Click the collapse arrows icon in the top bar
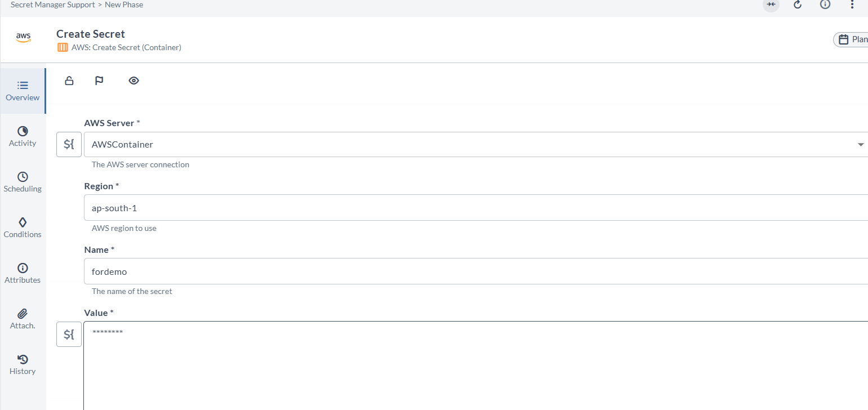The width and height of the screenshot is (868, 410). 771,5
